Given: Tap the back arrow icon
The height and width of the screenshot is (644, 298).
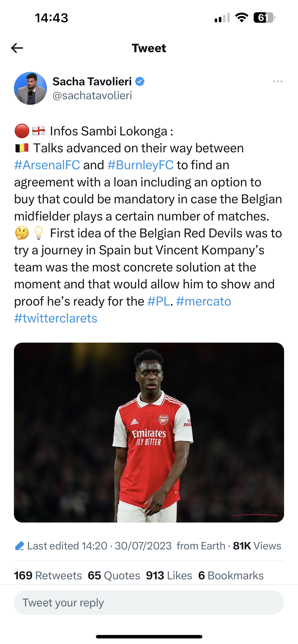Looking at the screenshot, I should 17,48.
